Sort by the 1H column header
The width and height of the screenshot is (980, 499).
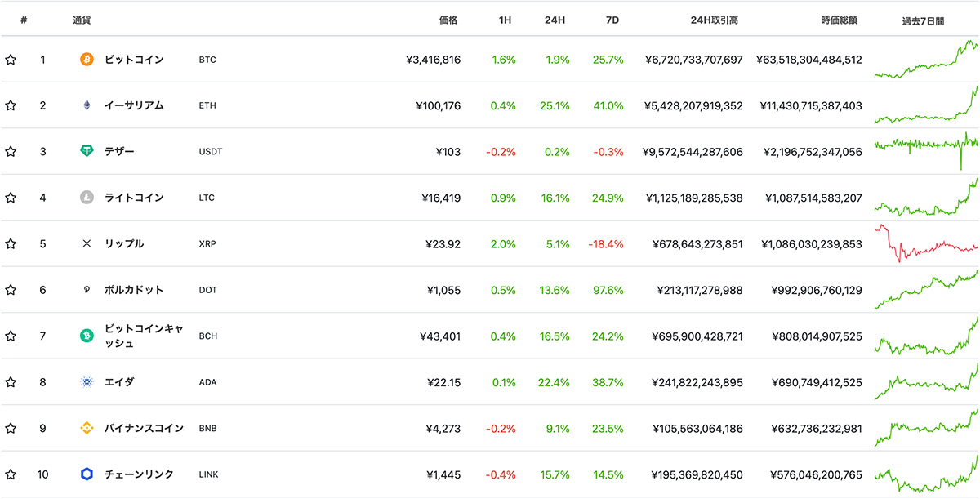505,20
